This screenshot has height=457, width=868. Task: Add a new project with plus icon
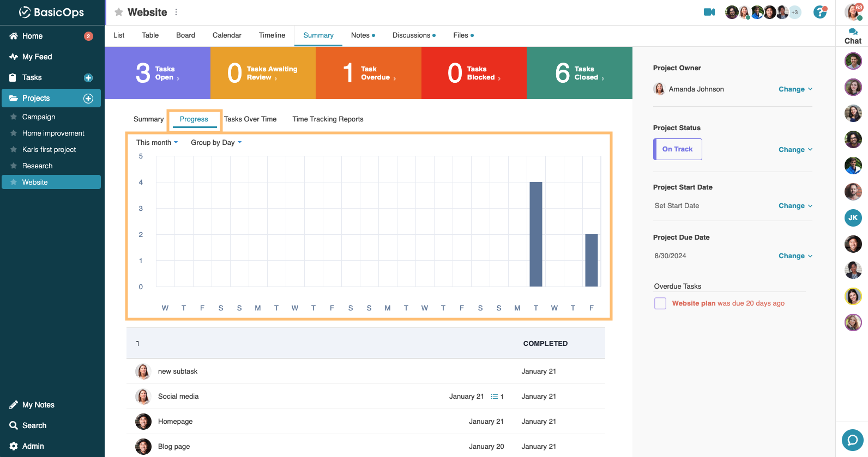pyautogui.click(x=88, y=99)
